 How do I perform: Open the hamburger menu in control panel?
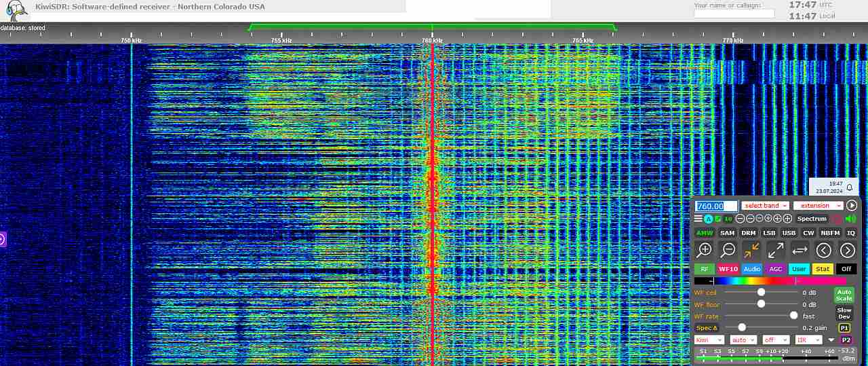pyautogui.click(x=698, y=219)
